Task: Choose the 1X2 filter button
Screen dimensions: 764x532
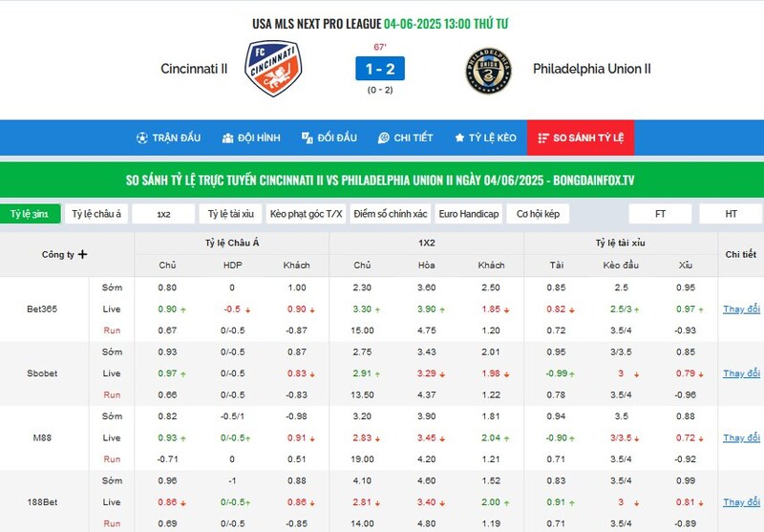Action: point(163,214)
